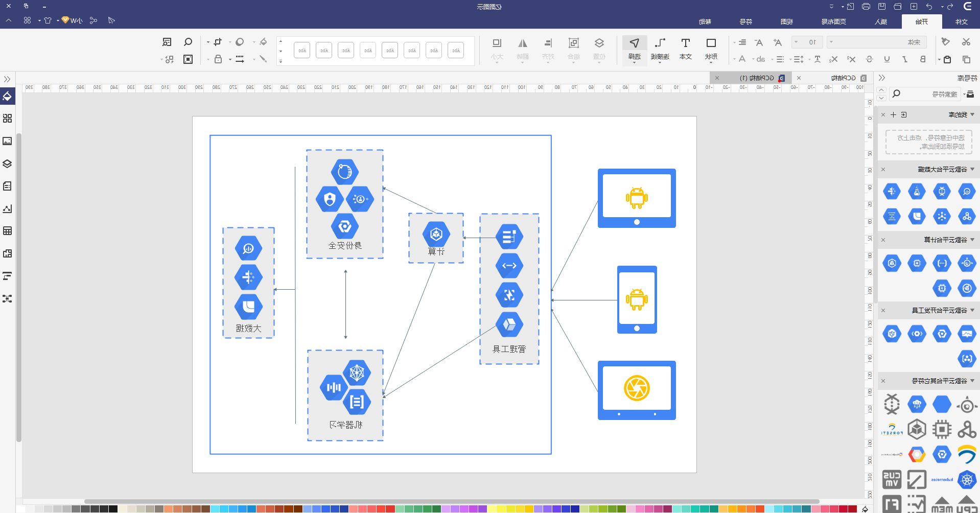This screenshot has width=980, height=513.
Task: Decrease font size with smaller-A icon
Action: point(759,42)
